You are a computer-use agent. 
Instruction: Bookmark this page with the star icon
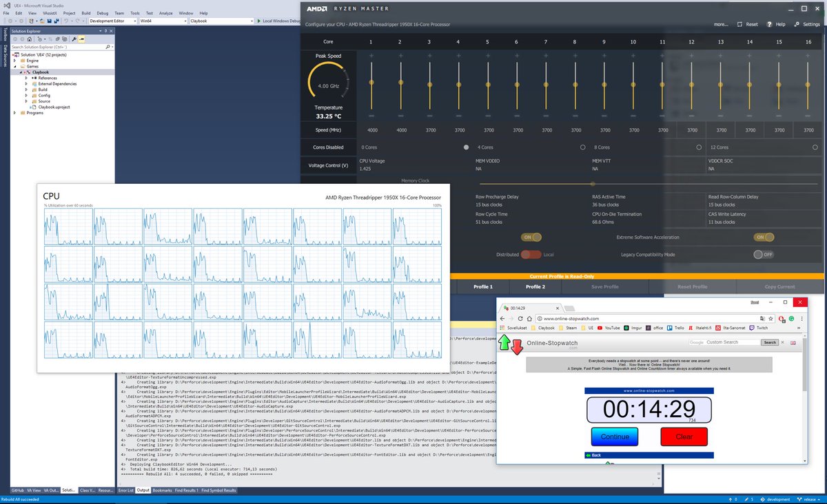click(771, 319)
